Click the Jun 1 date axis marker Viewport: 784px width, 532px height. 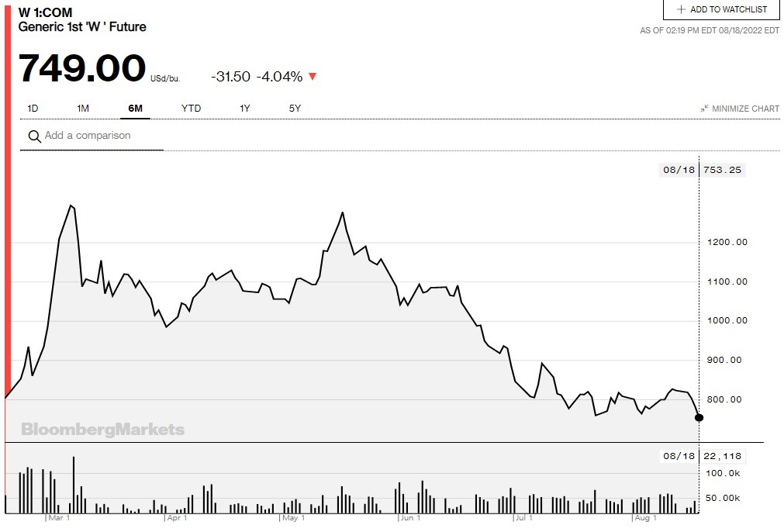point(409,517)
